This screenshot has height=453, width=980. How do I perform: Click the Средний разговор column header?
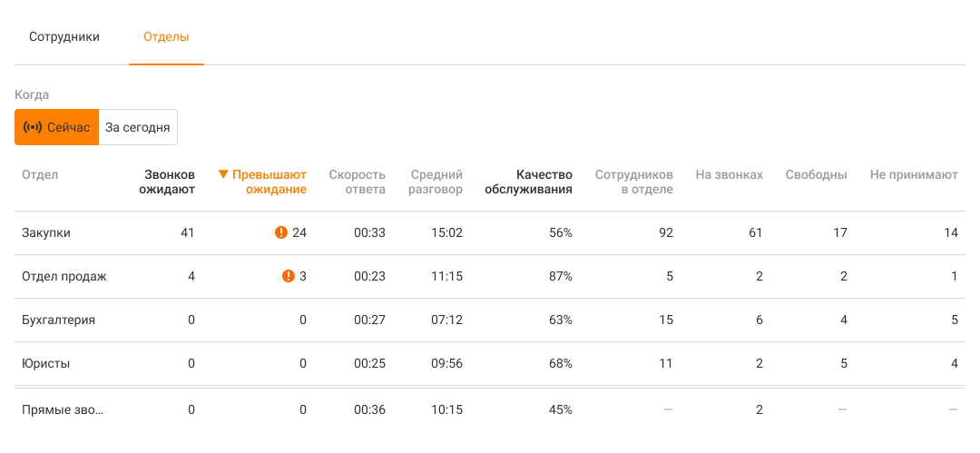coord(436,182)
